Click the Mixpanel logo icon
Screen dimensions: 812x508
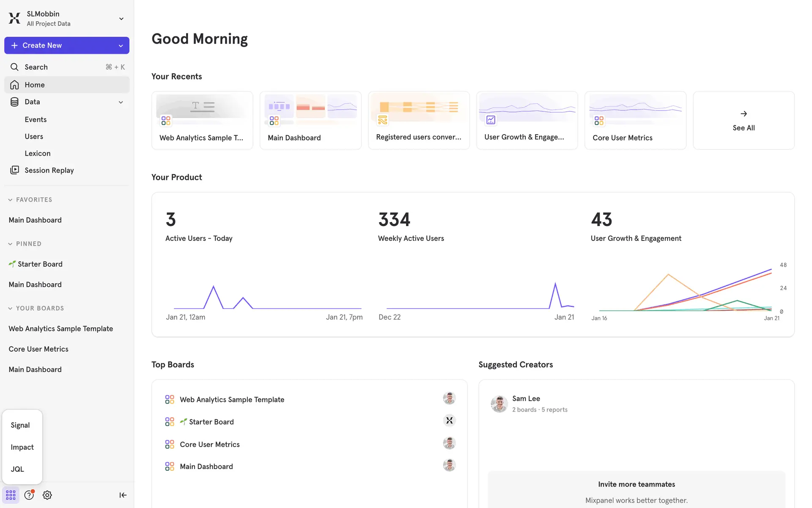(x=14, y=18)
